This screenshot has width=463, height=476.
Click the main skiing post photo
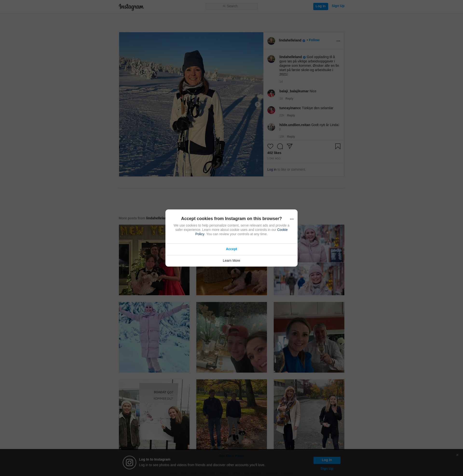coord(191,104)
